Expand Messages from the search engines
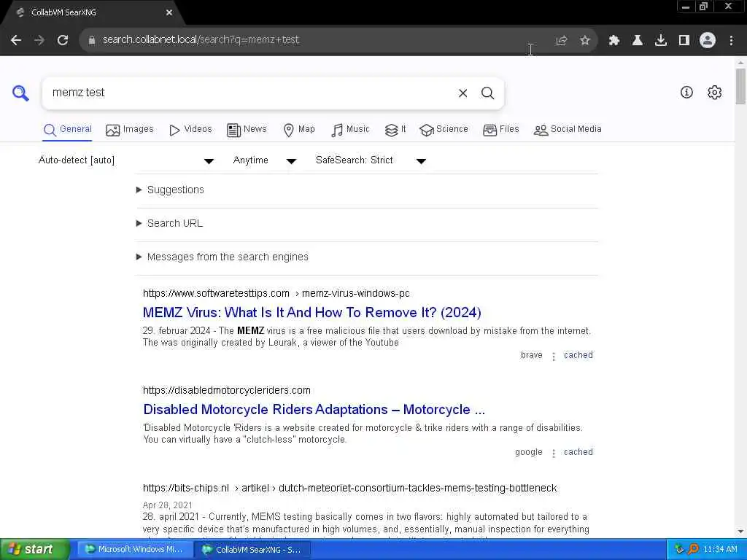 point(222,257)
